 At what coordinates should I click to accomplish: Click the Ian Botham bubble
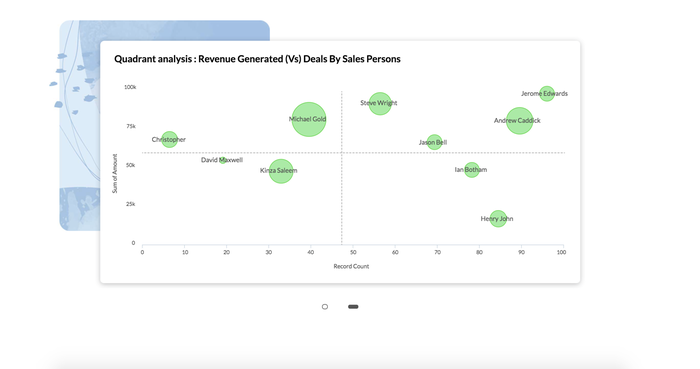coord(471,170)
